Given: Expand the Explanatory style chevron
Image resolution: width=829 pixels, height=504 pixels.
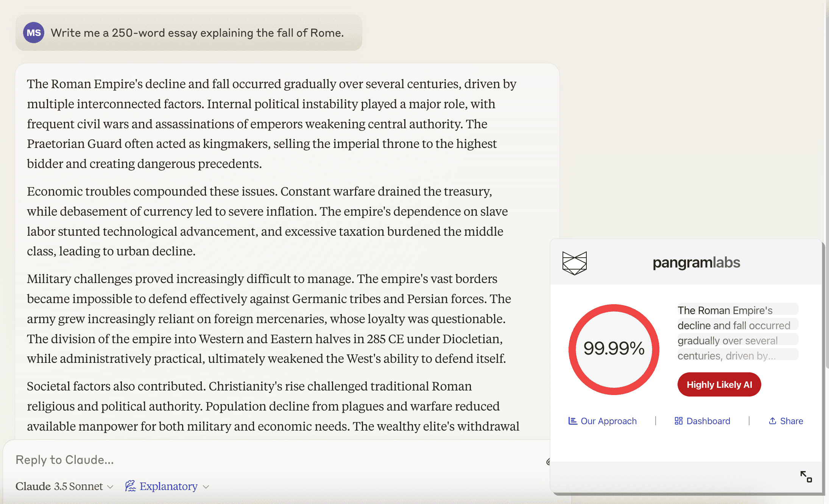Looking at the screenshot, I should pyautogui.click(x=206, y=487).
